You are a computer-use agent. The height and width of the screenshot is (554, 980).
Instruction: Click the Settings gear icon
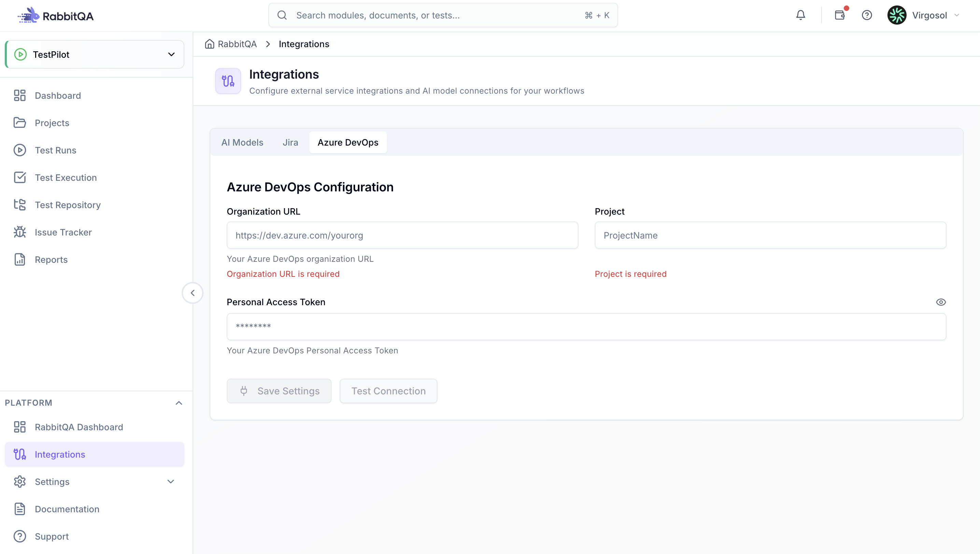point(20,482)
